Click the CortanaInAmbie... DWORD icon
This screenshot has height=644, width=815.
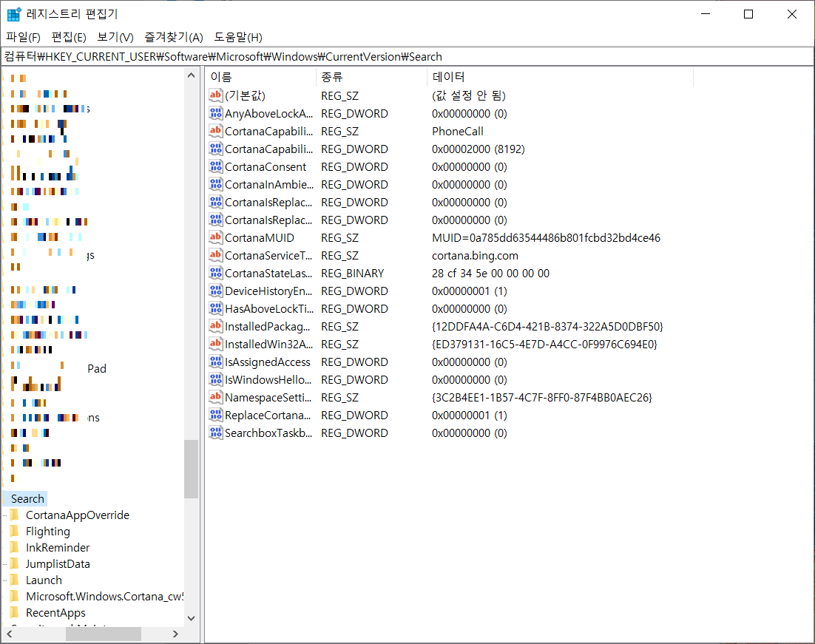pos(216,184)
